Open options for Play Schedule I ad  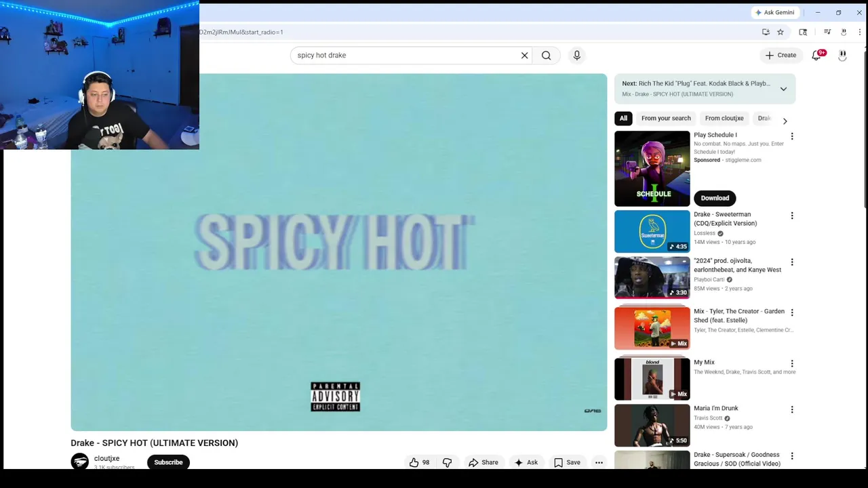click(791, 136)
